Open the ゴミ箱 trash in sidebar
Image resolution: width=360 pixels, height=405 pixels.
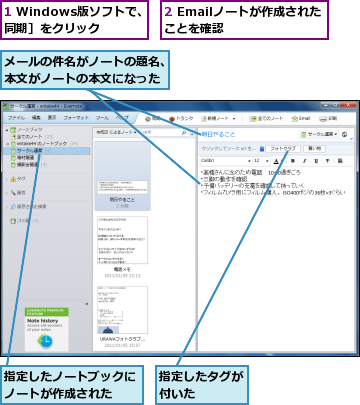click(x=24, y=221)
